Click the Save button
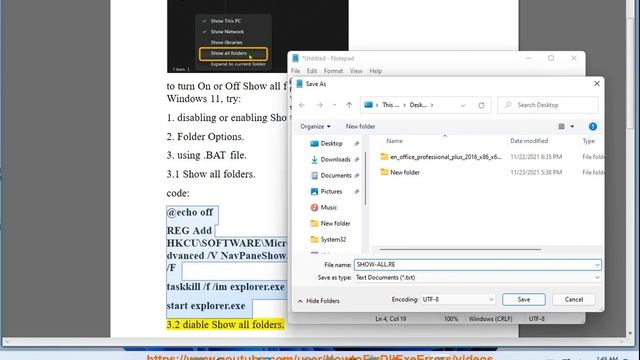Image resolution: width=640 pixels, height=360 pixels. (x=524, y=300)
